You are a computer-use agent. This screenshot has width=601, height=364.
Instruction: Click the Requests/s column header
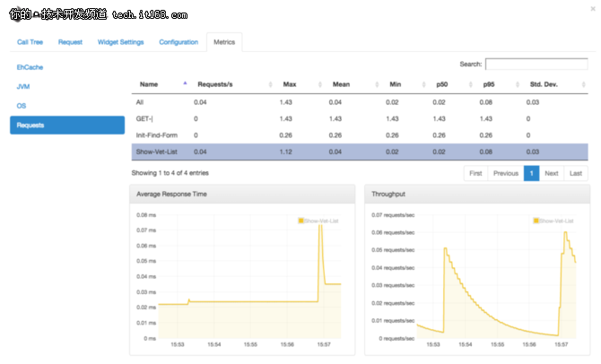pos(215,84)
